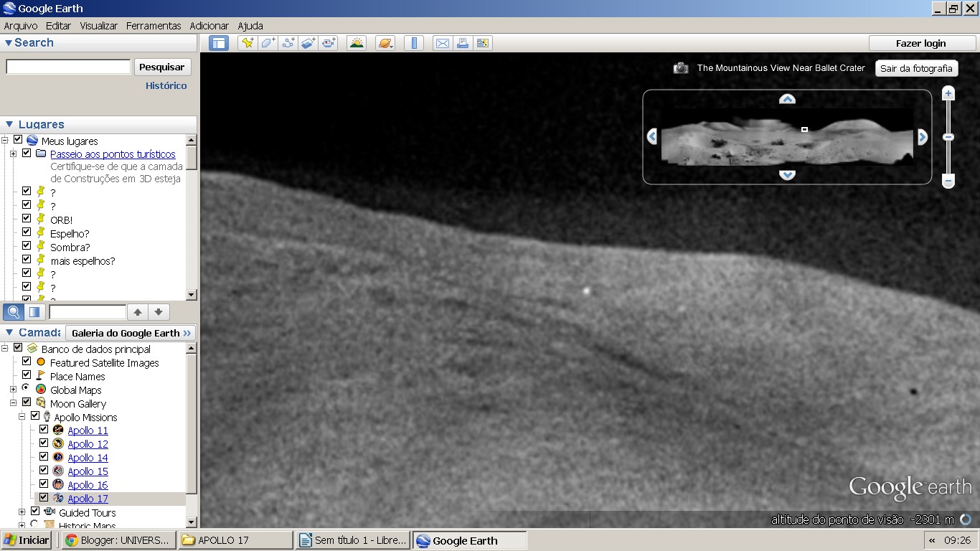Expand the Passeio aos pontos turísticos folder
Image resolution: width=980 pixels, height=551 pixels.
coord(14,154)
